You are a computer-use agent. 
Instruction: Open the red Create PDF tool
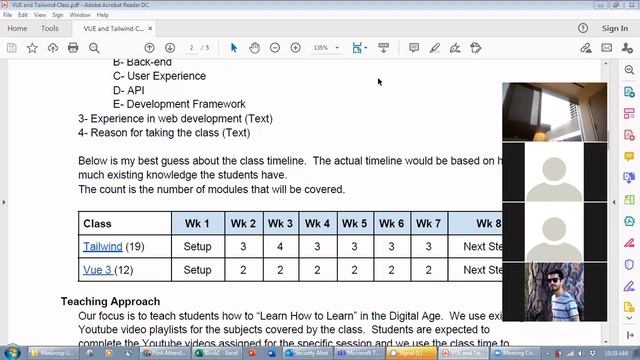point(629,135)
